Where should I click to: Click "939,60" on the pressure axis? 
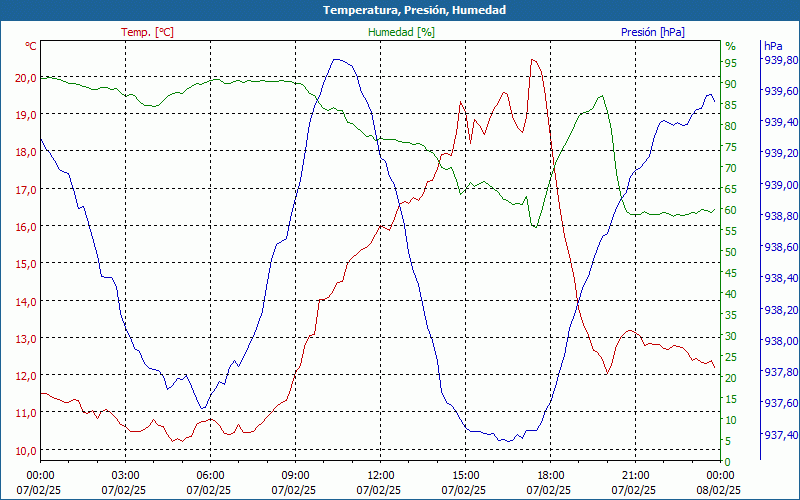[780, 91]
